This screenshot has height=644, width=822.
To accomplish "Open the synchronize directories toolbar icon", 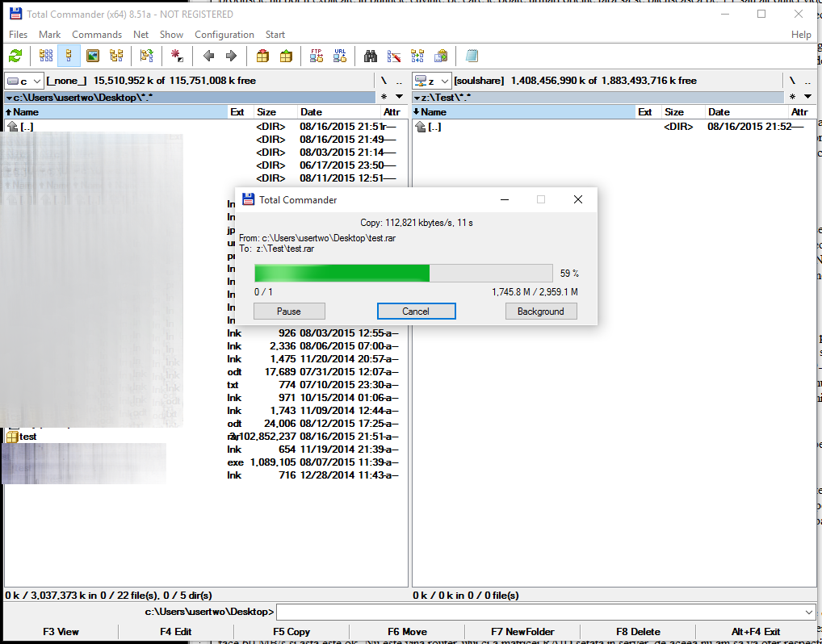I will [417, 56].
